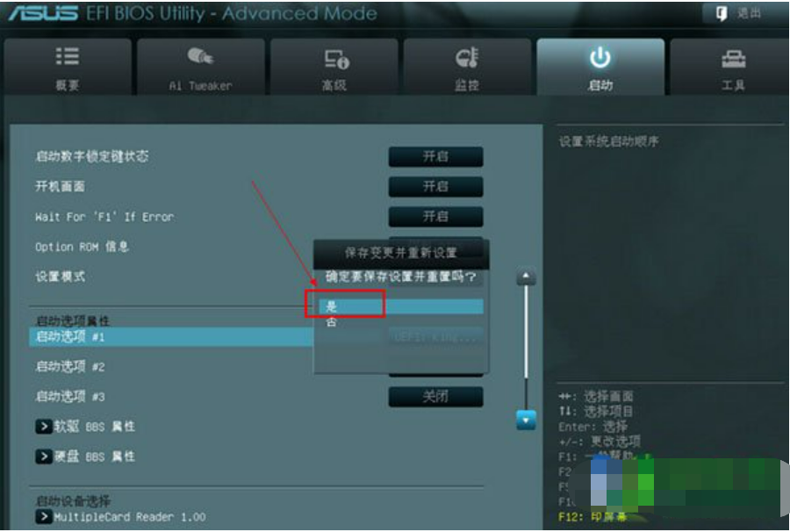Viewport: 790px width, 532px height.
Task: Toggle 开机画面 开启 setting
Action: click(435, 187)
